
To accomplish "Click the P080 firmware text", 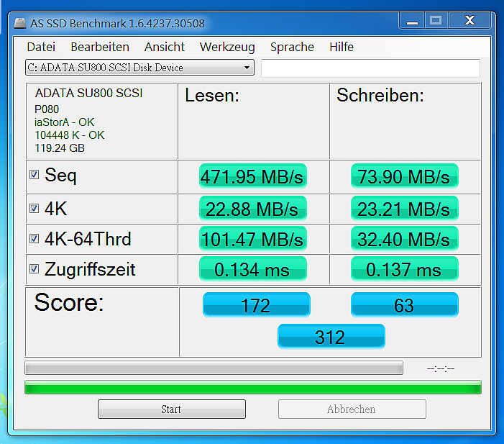I will [x=47, y=109].
